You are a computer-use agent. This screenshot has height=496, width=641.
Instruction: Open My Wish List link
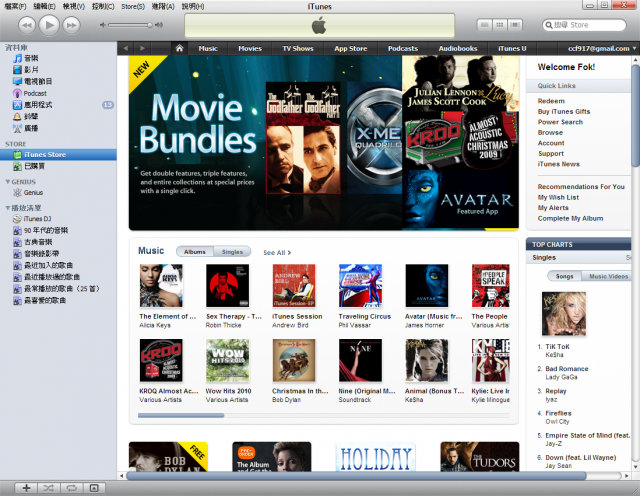[x=558, y=198]
